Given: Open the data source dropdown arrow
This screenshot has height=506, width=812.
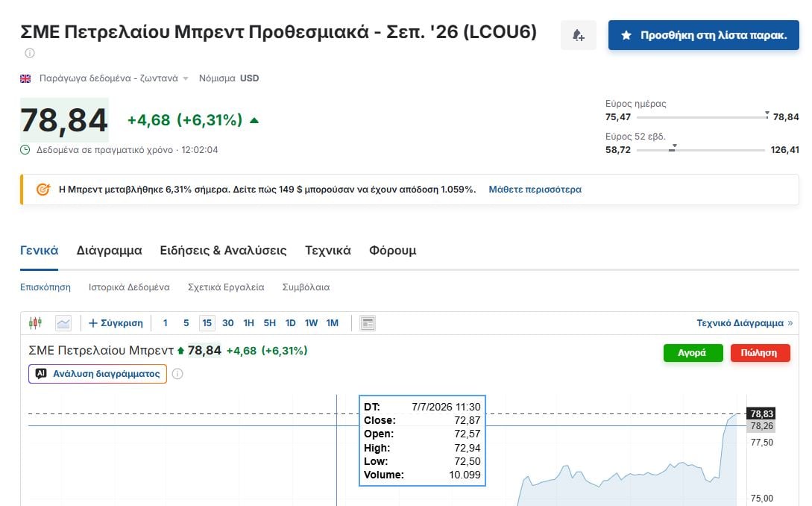Looking at the screenshot, I should [186, 79].
